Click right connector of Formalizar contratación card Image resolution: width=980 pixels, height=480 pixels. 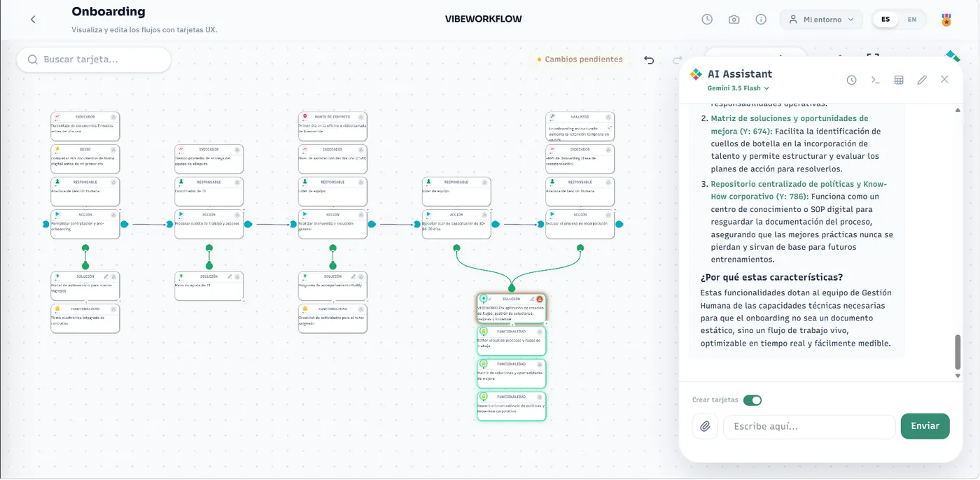(125, 224)
